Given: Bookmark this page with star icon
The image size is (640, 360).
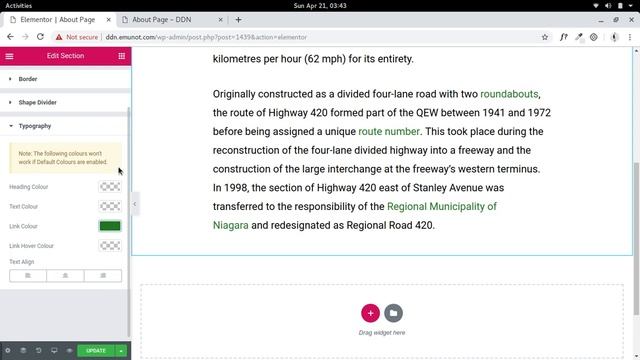Looking at the screenshot, I should click(544, 37).
